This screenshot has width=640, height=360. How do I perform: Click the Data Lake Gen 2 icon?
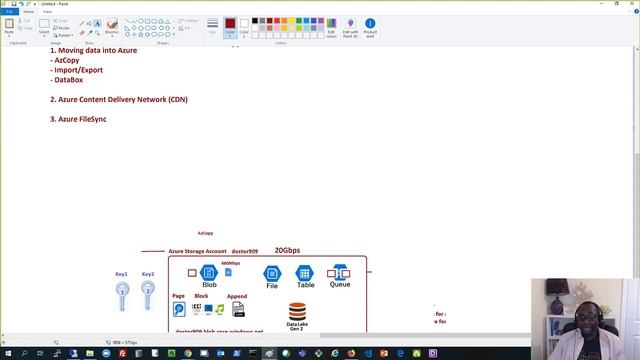click(297, 312)
